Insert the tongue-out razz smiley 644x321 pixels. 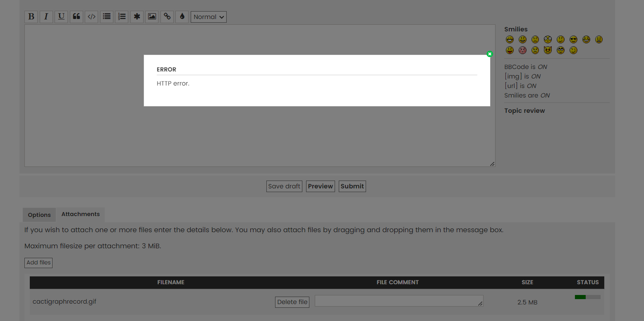pyautogui.click(x=510, y=50)
